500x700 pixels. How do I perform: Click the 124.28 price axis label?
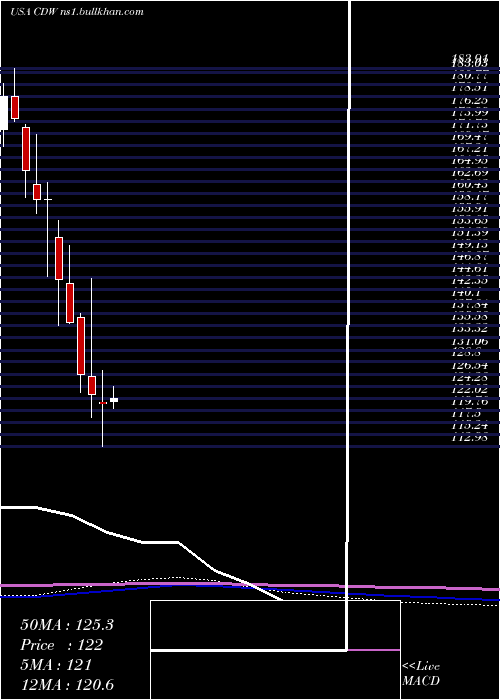point(469,378)
